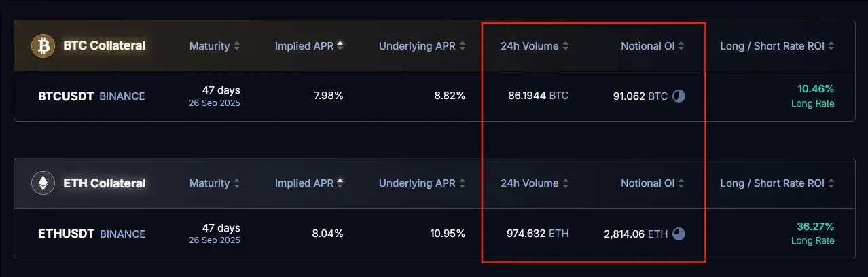Click the Bitcoin logo icon
Screen dimensions: 868x277
43,46
